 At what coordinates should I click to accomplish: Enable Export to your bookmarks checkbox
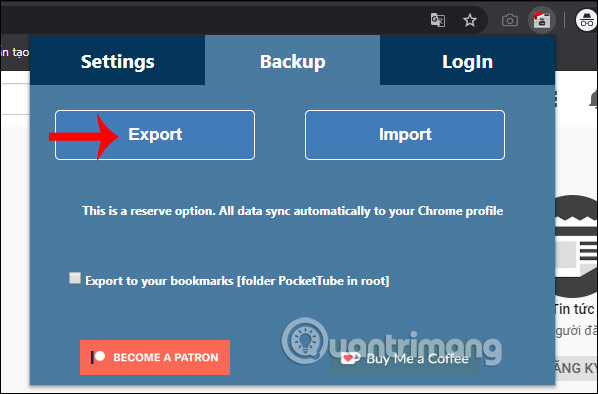75,278
